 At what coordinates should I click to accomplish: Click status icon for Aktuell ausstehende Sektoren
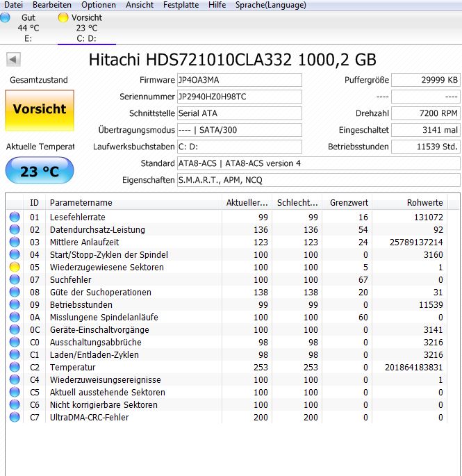click(15, 392)
